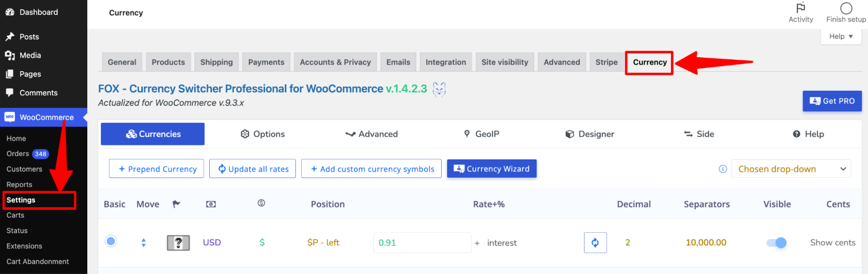This screenshot has width=868, height=274.
Task: Open the Cart Abandonment menu item
Action: point(38,261)
